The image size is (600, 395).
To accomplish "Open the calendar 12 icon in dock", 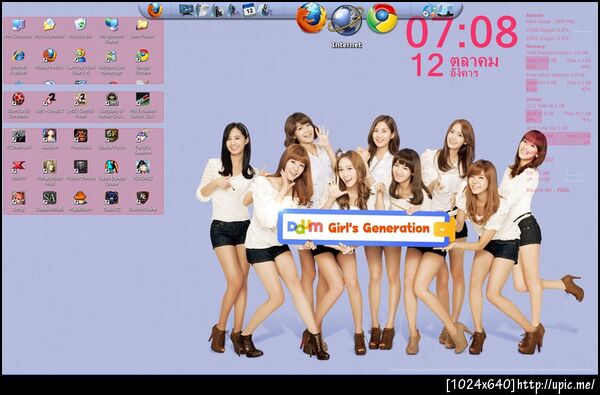I will [x=249, y=10].
